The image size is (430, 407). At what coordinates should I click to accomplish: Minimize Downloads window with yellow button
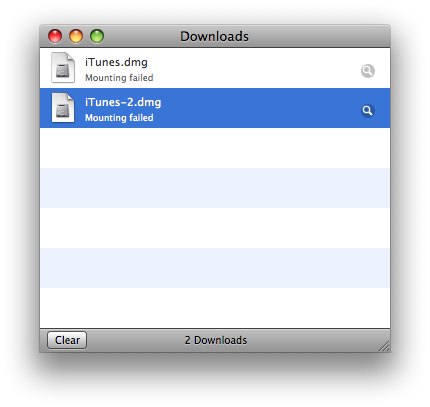[x=76, y=36]
